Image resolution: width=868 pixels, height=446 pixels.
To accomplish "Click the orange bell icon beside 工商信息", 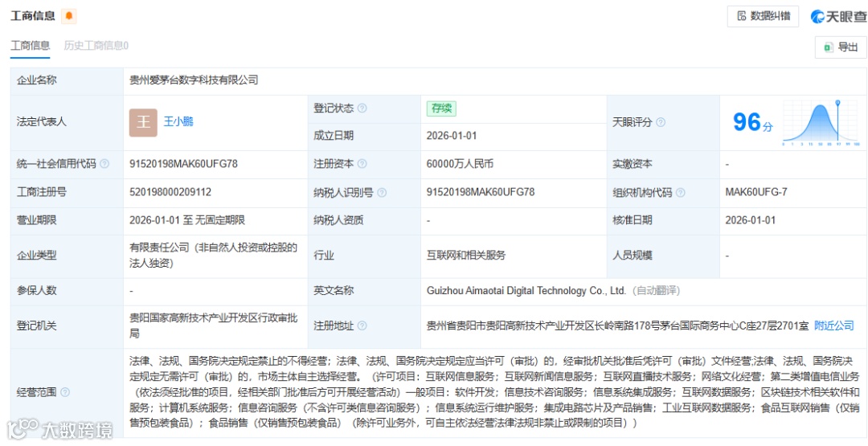I will (x=68, y=16).
